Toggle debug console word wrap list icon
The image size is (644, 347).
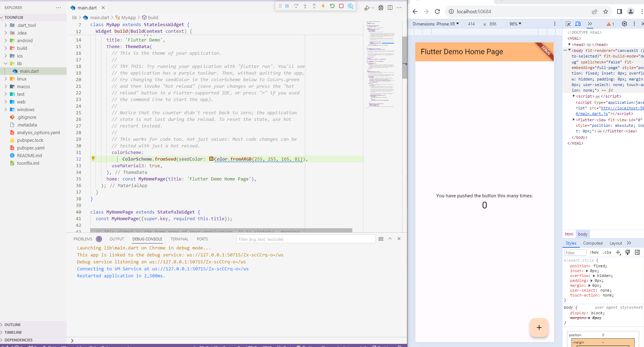click(381, 239)
